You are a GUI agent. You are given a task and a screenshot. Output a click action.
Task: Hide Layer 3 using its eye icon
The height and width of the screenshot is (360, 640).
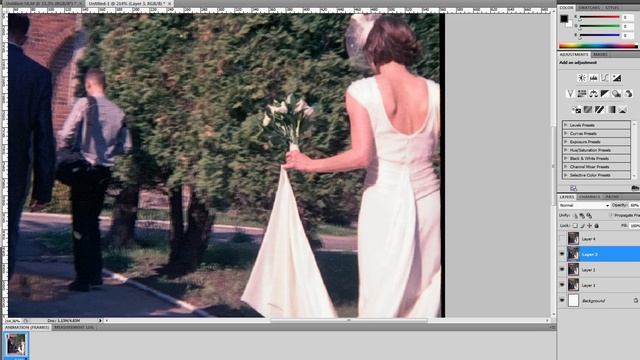click(x=562, y=254)
